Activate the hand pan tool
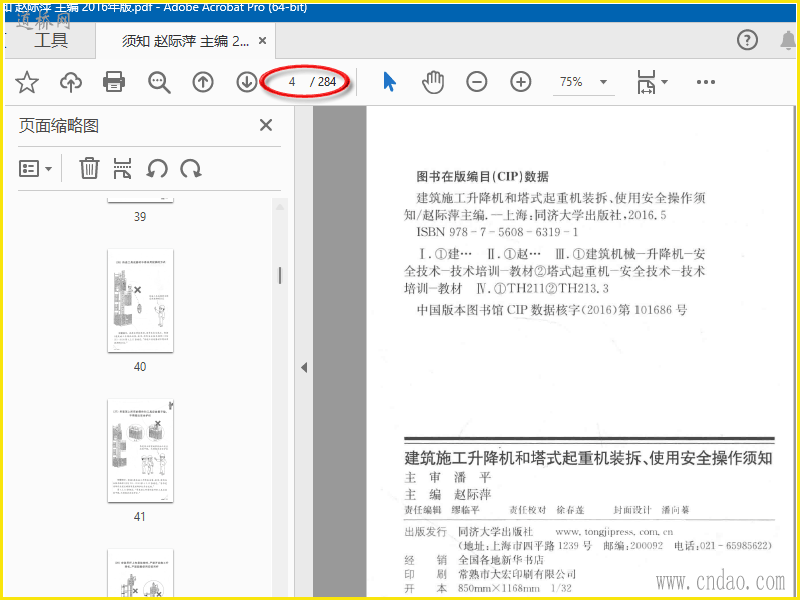The width and height of the screenshot is (800, 600). click(433, 82)
